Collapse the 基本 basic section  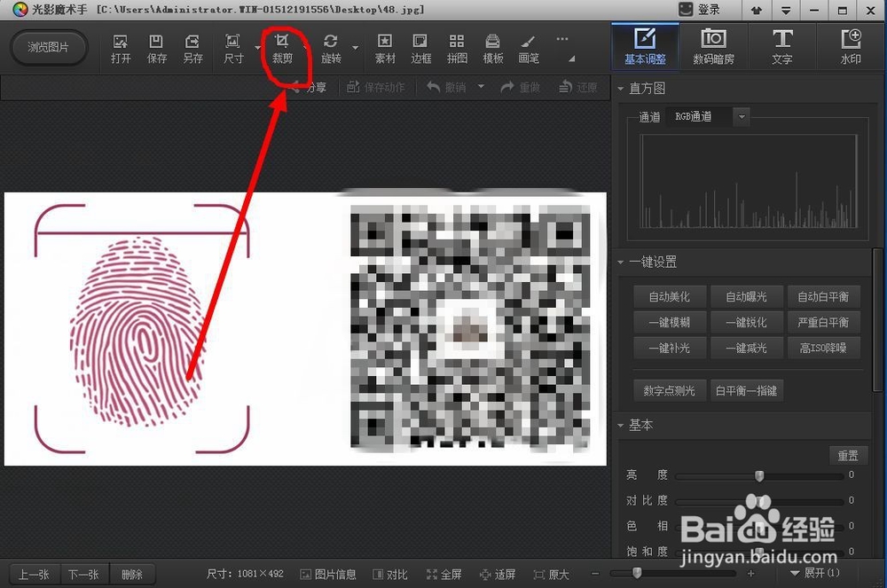(x=621, y=425)
